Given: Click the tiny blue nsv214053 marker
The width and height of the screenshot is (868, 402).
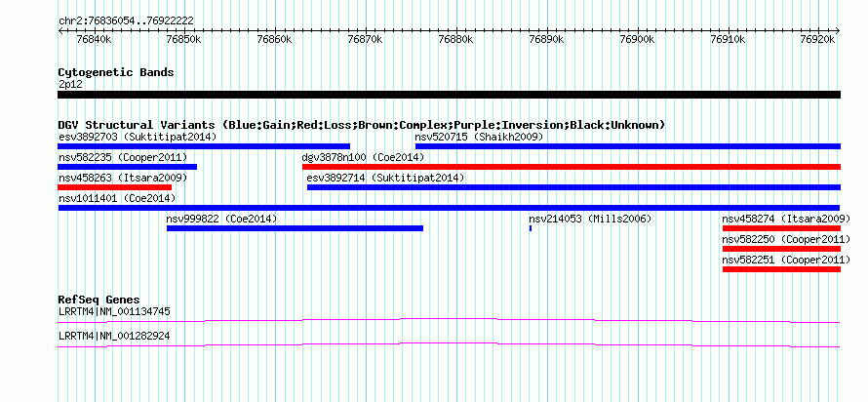Looking at the screenshot, I should point(531,228).
